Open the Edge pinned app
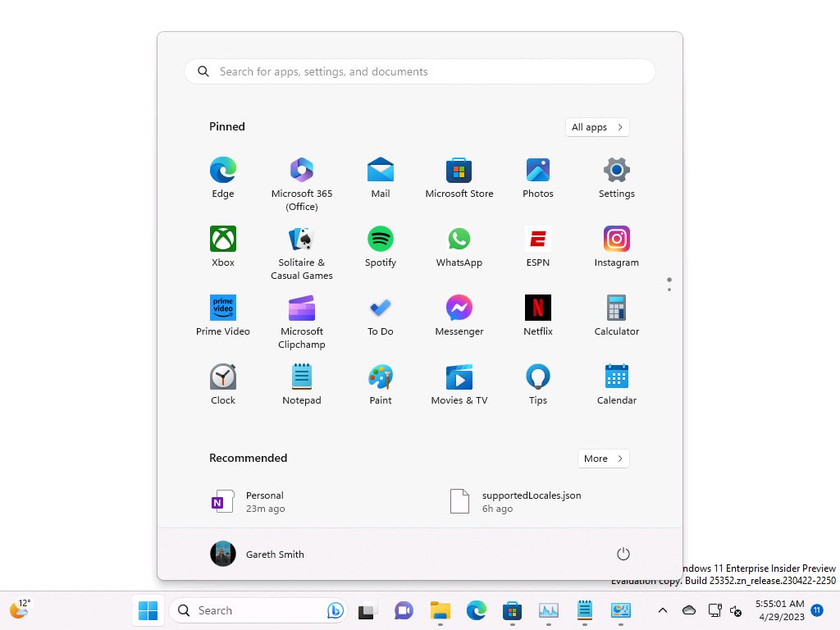Screen dimensions: 840x630 [223, 178]
